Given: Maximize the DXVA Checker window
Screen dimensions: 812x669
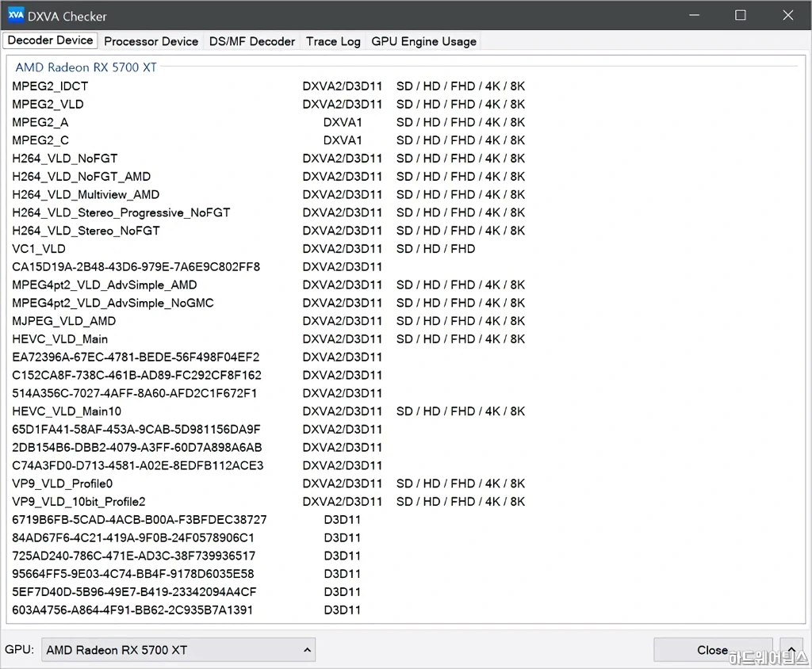Looking at the screenshot, I should coord(741,15).
